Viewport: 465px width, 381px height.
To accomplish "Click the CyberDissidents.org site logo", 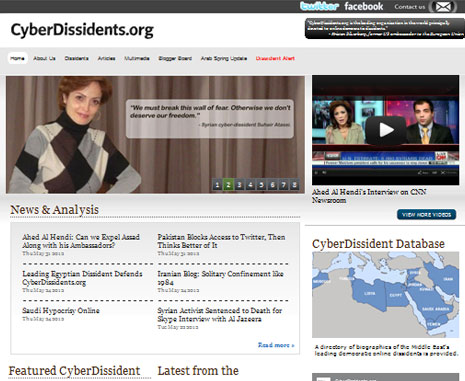I will 82,30.
